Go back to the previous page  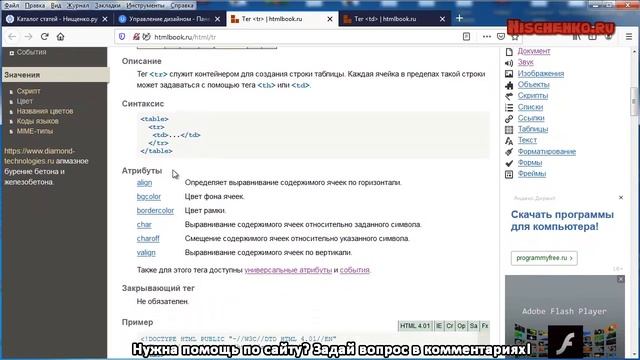[12, 37]
